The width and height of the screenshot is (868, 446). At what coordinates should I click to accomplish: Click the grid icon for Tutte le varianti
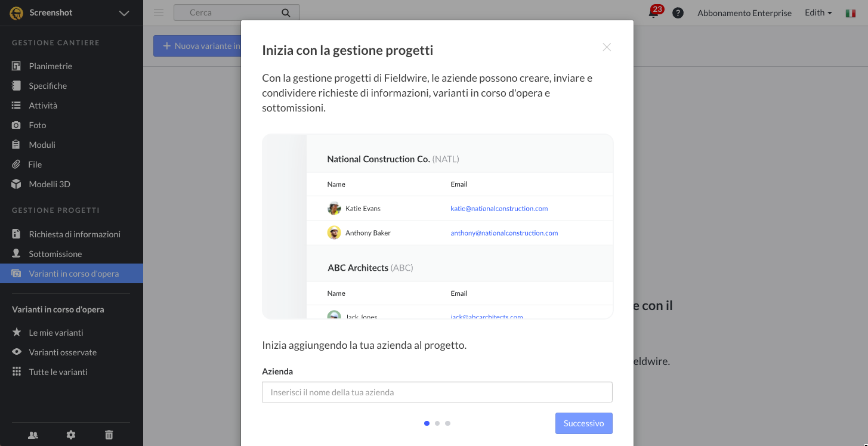click(17, 371)
